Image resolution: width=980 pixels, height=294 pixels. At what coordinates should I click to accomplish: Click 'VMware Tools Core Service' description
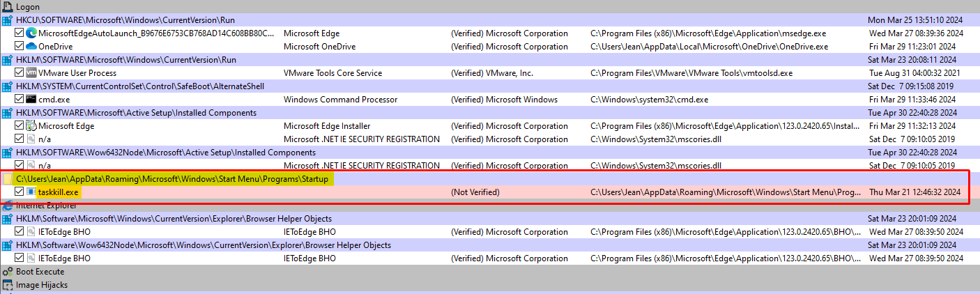pos(332,72)
